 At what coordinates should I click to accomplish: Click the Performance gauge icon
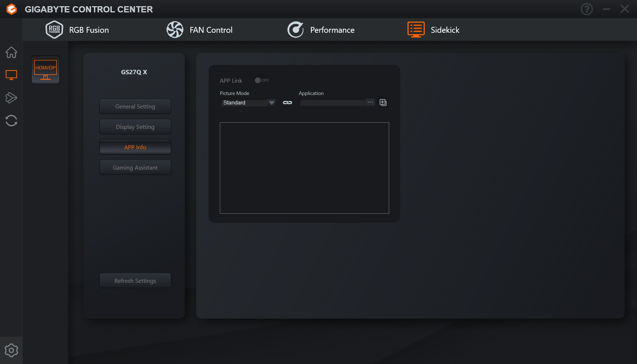coord(296,30)
